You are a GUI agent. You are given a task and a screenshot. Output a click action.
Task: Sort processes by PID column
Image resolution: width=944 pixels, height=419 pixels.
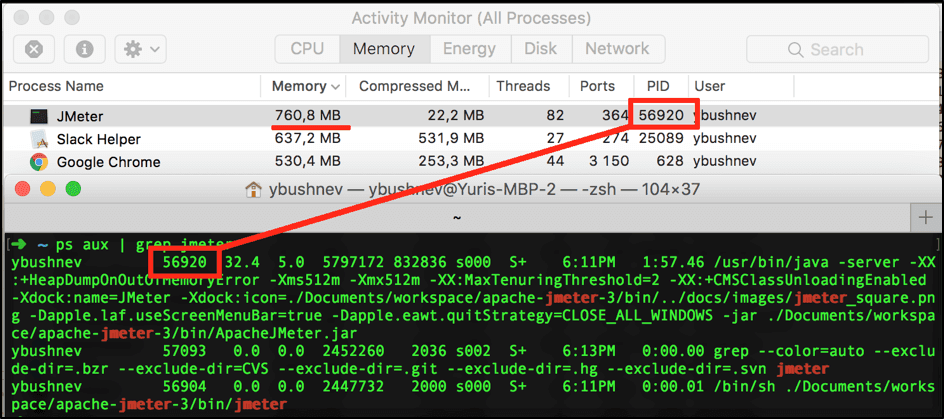(x=657, y=86)
